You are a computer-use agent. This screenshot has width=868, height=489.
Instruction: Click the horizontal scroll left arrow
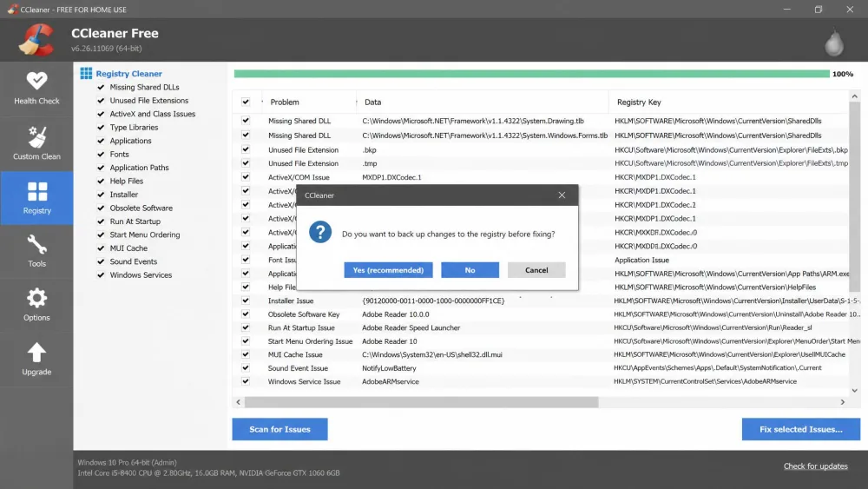coord(238,402)
